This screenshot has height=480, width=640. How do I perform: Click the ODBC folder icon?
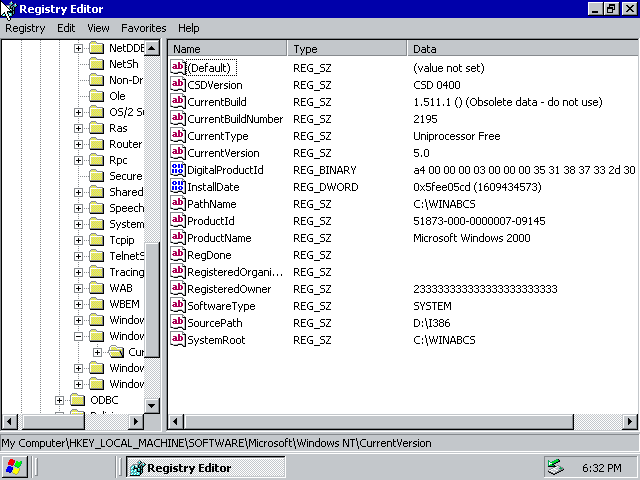pos(78,400)
